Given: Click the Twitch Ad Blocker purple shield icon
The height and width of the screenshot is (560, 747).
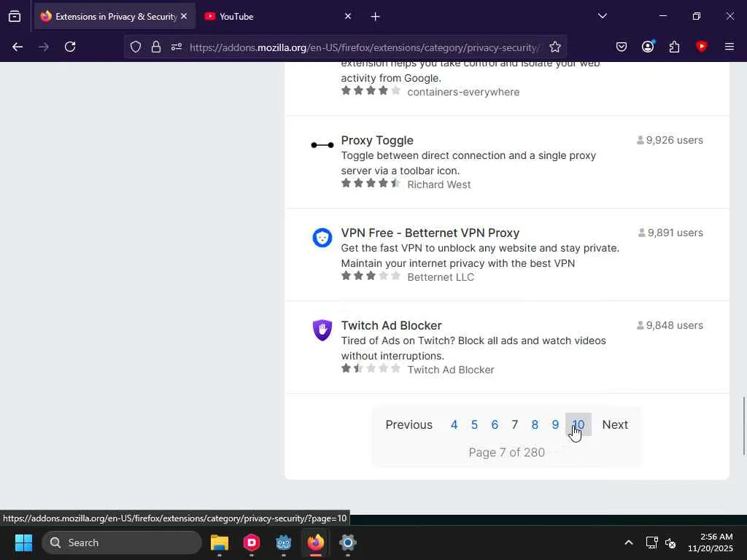Looking at the screenshot, I should [x=322, y=330].
